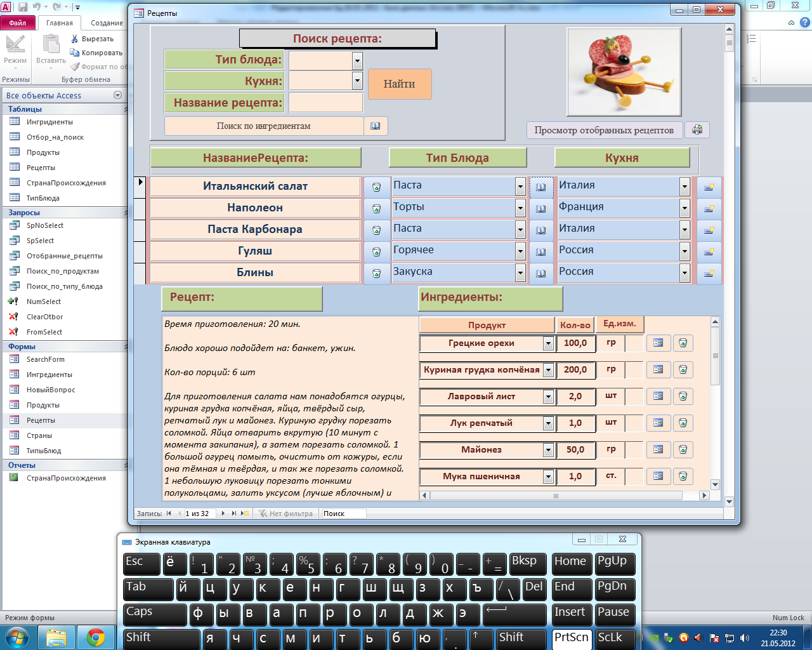Collapse the Запросы group in navigation pane

(x=125, y=213)
